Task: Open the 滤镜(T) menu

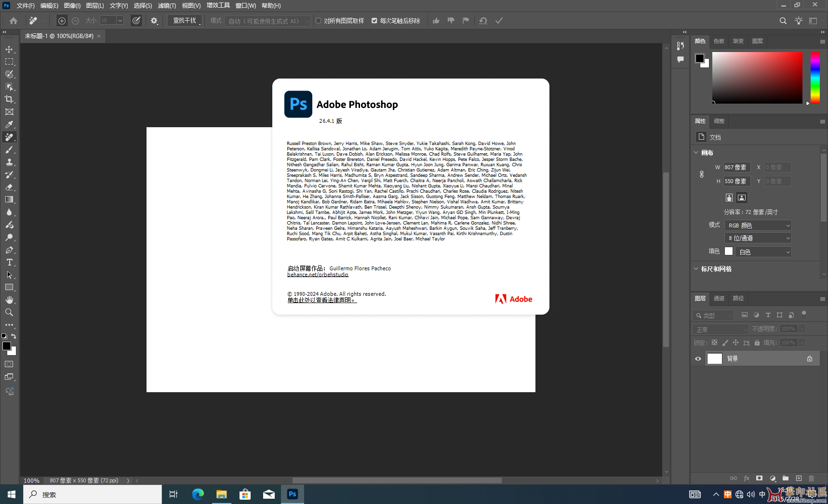Action: [x=167, y=6]
